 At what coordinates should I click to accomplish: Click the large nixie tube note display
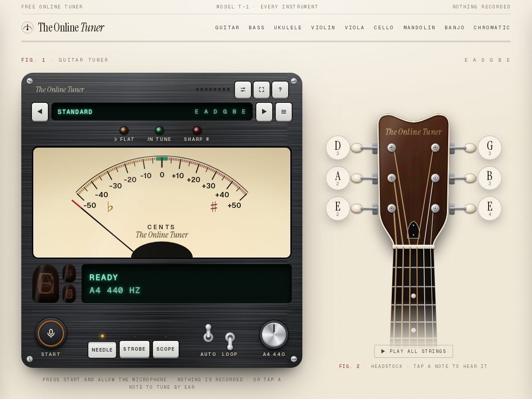point(46,284)
